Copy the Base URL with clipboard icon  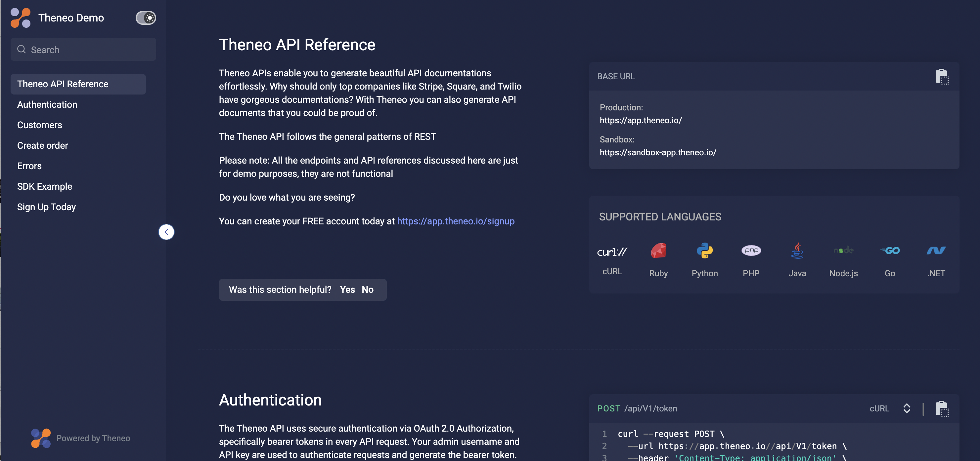click(x=942, y=77)
